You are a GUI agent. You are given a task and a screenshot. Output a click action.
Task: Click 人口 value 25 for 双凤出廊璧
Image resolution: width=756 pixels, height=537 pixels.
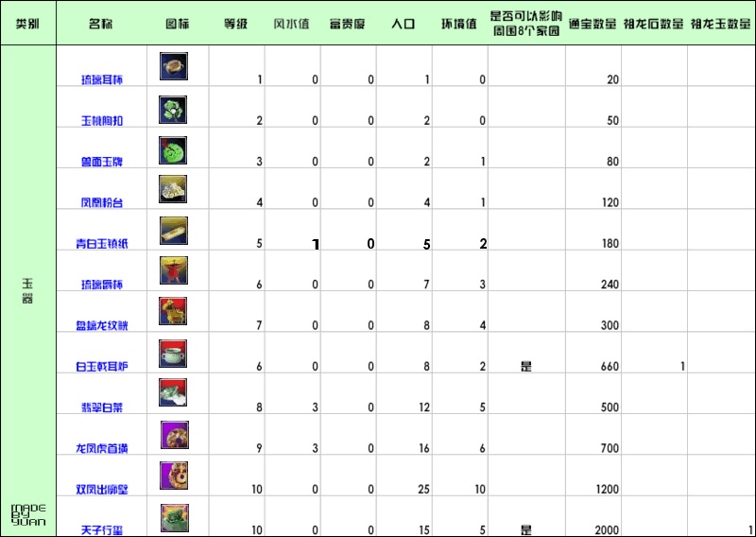pyautogui.click(x=423, y=490)
